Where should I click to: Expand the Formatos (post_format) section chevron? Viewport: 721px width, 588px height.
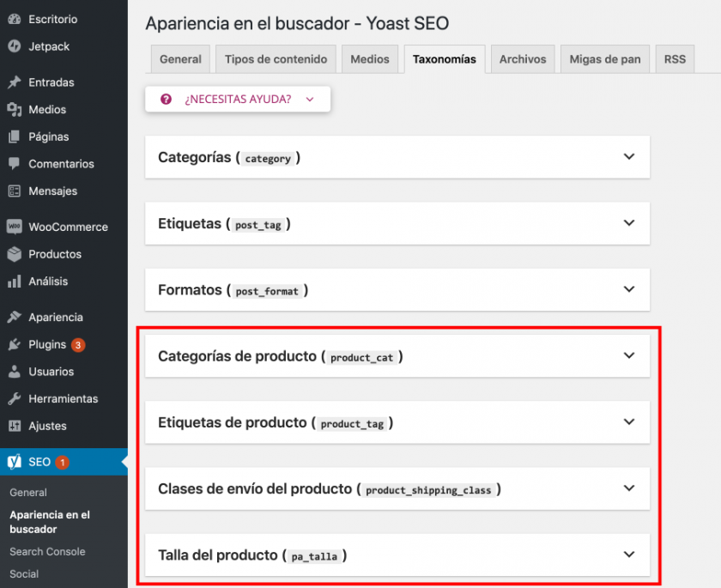(x=629, y=289)
